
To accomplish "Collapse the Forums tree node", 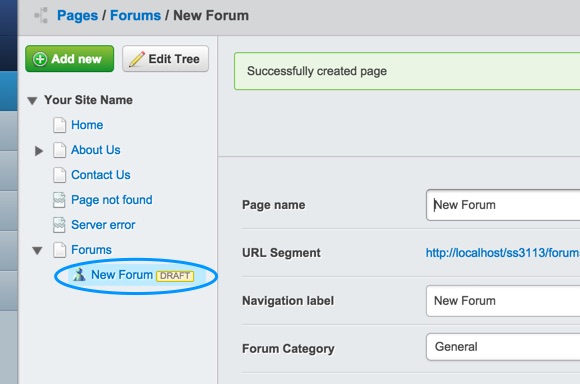I will (37, 251).
